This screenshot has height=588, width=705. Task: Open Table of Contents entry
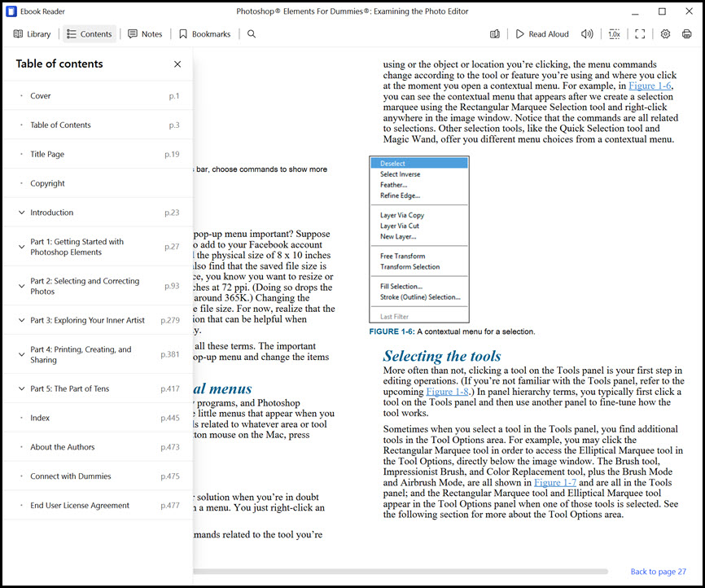point(98,125)
